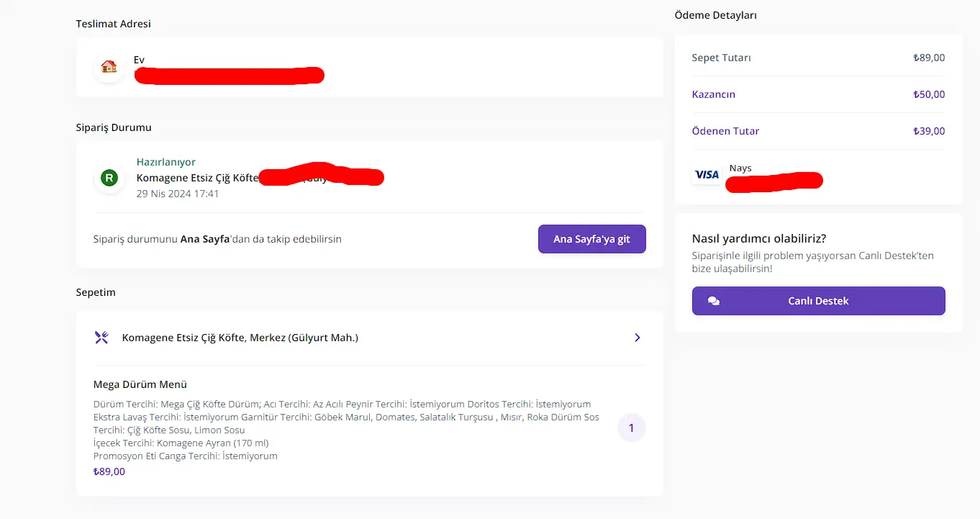Click the chat bubble icon on Canlı Destek

pos(714,302)
